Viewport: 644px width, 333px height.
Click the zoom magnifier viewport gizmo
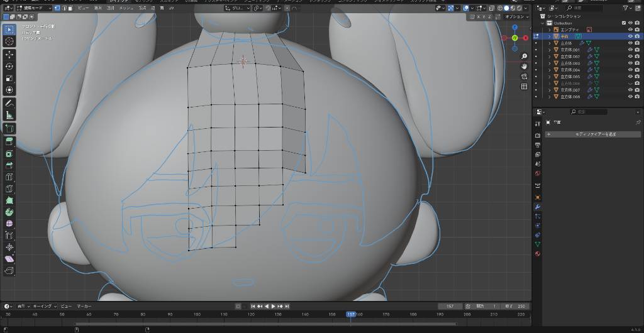[525, 55]
